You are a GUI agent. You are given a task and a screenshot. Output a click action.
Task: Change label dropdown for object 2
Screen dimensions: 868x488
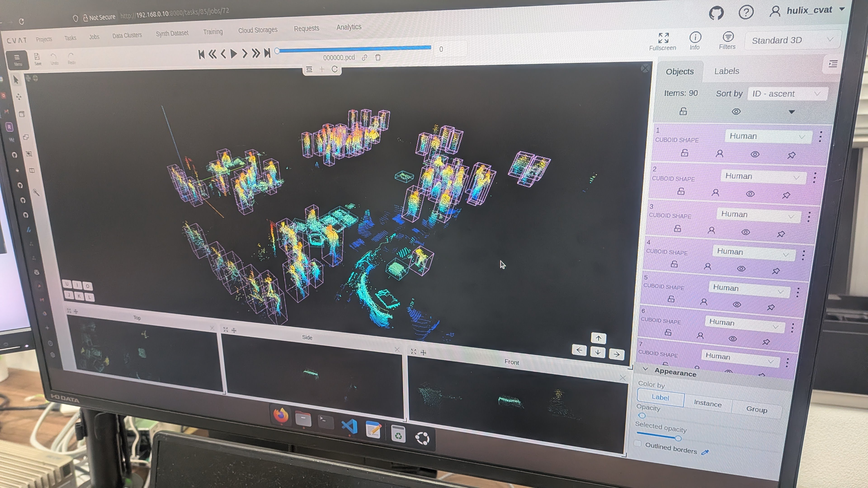[x=764, y=177]
